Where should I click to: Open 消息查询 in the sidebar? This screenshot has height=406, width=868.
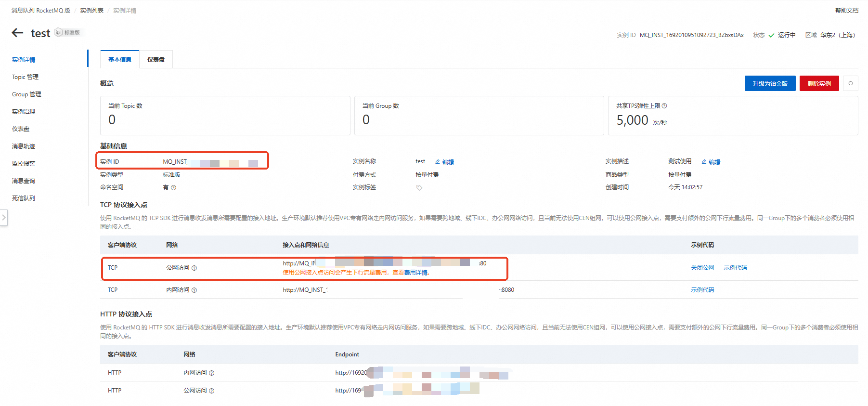coord(24,181)
